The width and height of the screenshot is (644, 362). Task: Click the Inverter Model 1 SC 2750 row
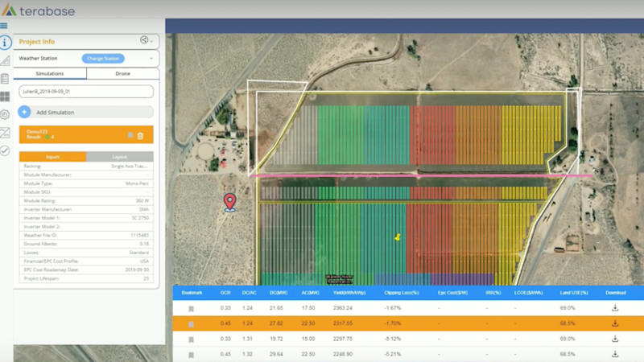(86, 218)
